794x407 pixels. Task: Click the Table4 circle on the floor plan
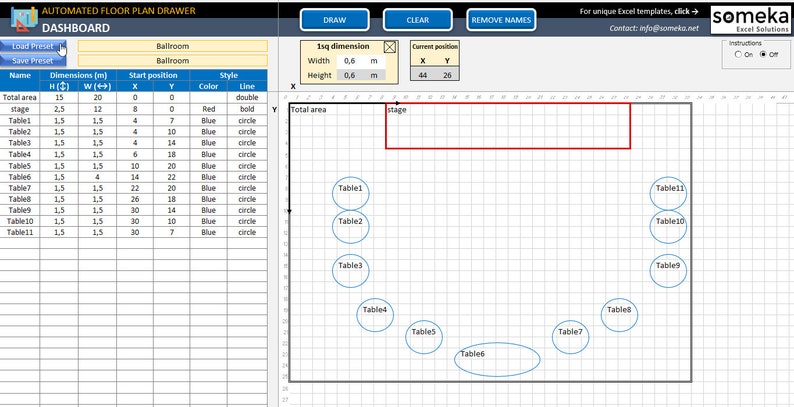coord(375,315)
